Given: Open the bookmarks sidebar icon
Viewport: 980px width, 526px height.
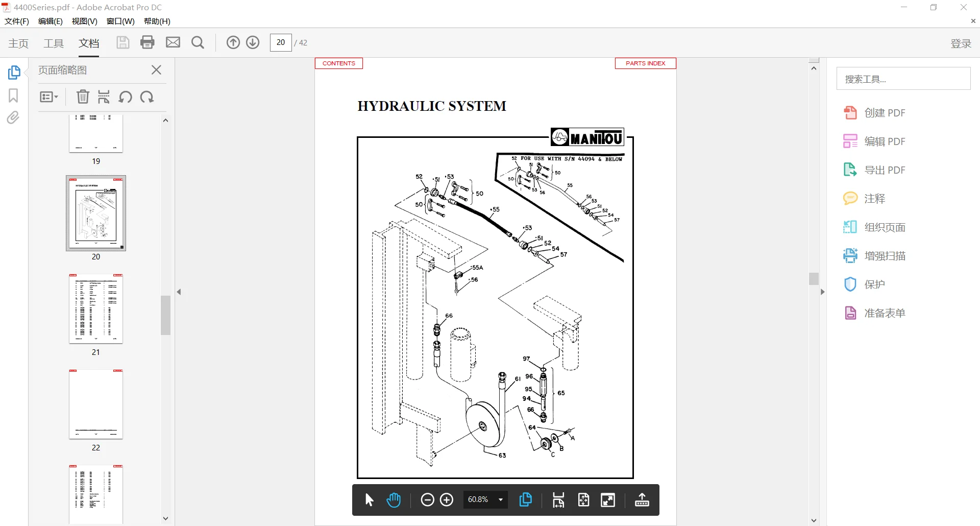Looking at the screenshot, I should 13,95.
